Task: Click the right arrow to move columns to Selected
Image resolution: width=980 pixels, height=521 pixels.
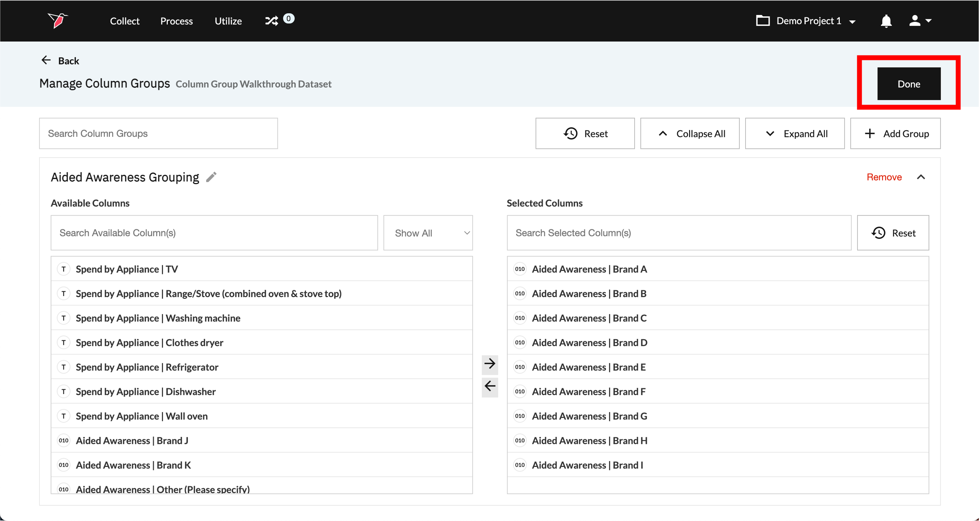Action: (489, 364)
